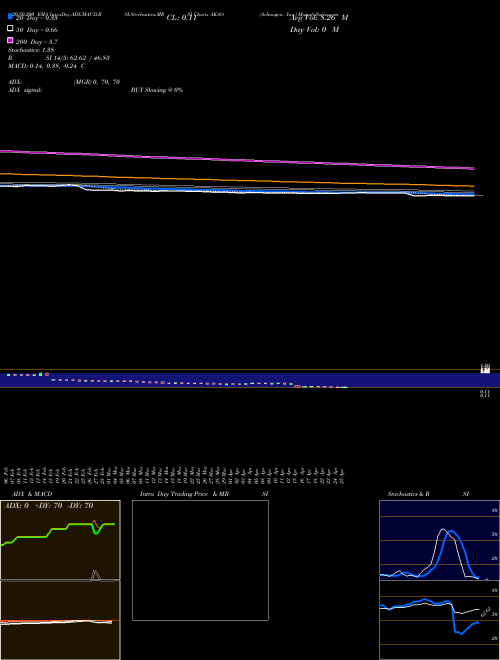The width and height of the screenshot is (500, 660).
Task: Click the 'MACD: 0.14, 0.38, -0.24 C' reading
Action: [x=47, y=66]
